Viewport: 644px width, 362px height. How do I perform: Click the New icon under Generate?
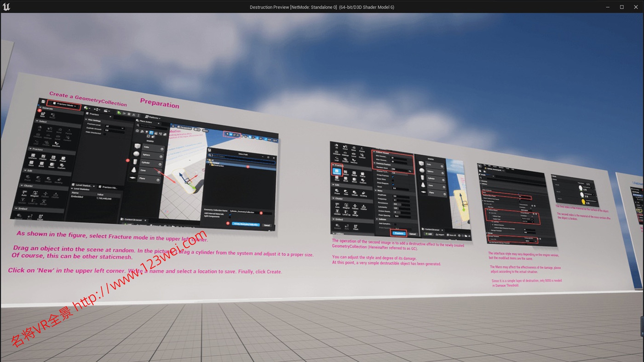pos(42,115)
